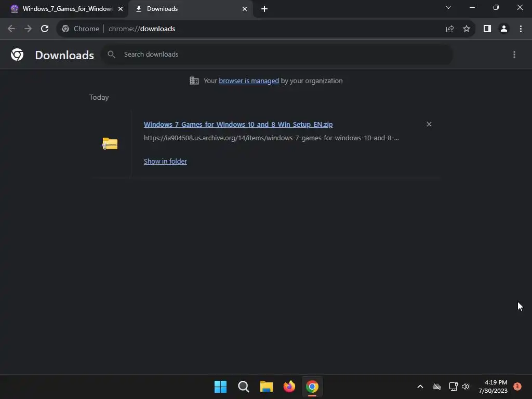This screenshot has width=532, height=399.
Task: Click the Search downloads field
Action: (x=277, y=54)
